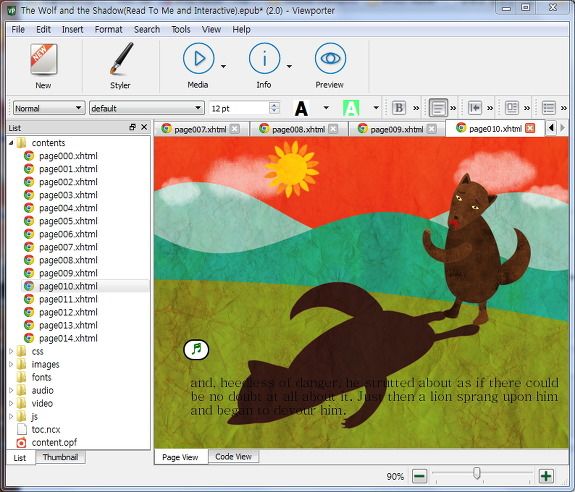Expand the audio folder
The height and width of the screenshot is (492, 575).
coord(11,390)
